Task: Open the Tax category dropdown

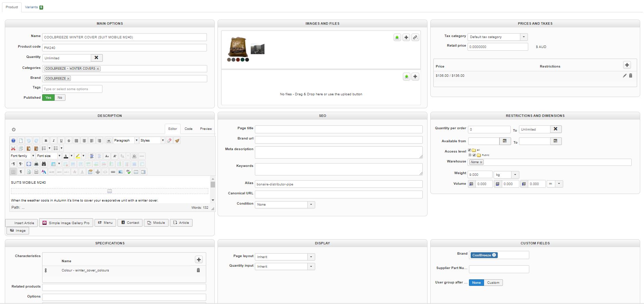Action: pyautogui.click(x=523, y=37)
